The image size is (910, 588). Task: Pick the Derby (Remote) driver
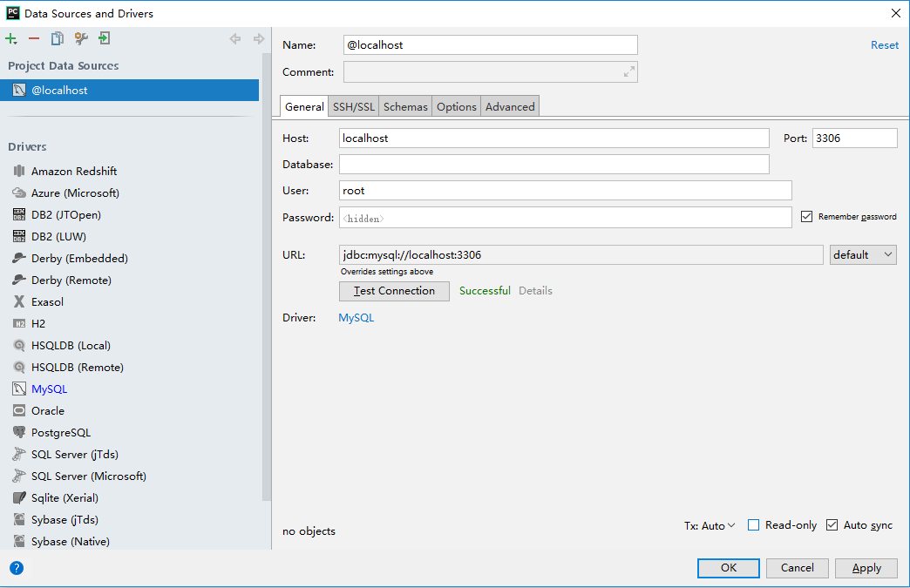(x=71, y=280)
